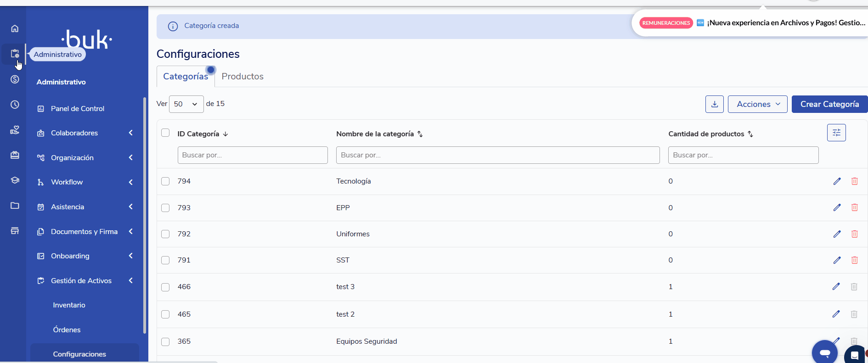Select the checkbox for Uniformes row
Image resolution: width=868 pixels, height=363 pixels.
(165, 234)
